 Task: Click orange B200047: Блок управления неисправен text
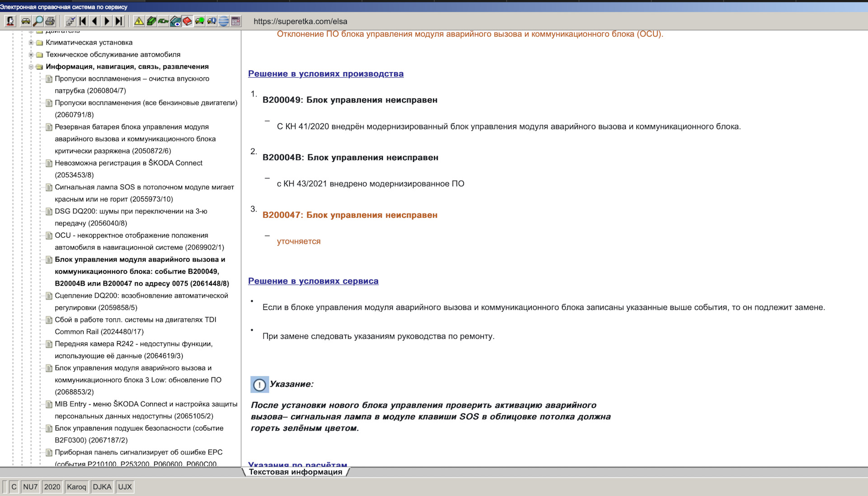[350, 215]
